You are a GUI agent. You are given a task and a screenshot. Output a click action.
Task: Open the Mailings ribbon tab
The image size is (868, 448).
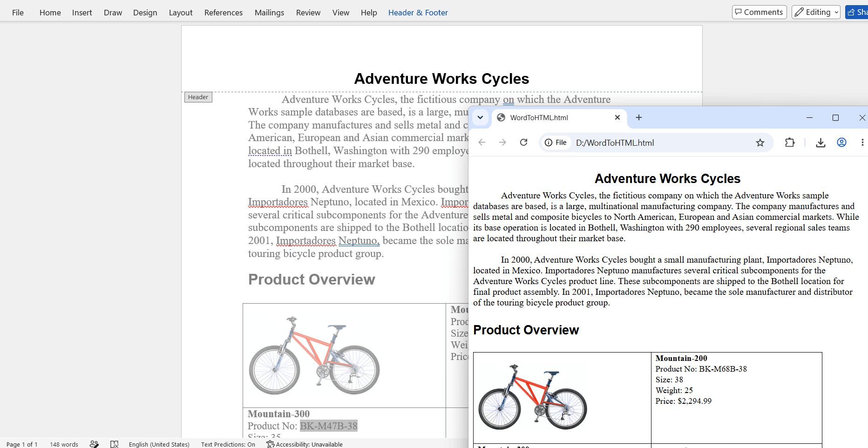pos(269,13)
